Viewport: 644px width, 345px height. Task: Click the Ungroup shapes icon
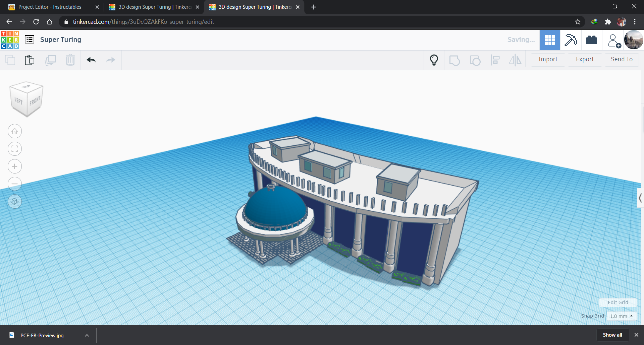click(475, 60)
